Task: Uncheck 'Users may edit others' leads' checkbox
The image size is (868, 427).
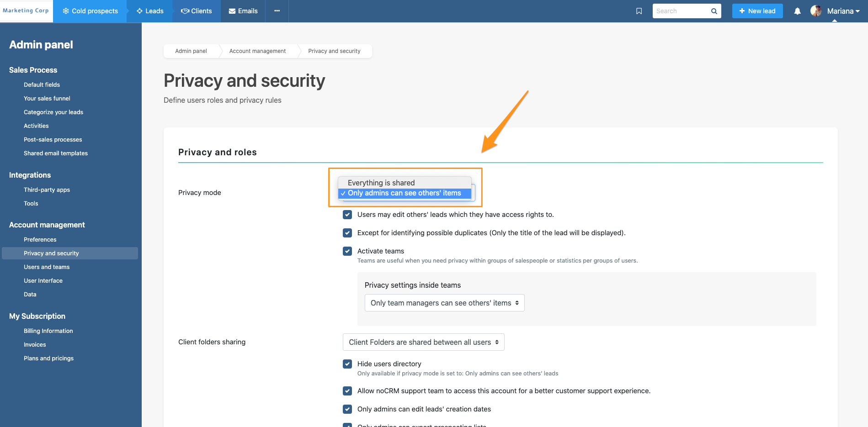Action: pos(347,215)
